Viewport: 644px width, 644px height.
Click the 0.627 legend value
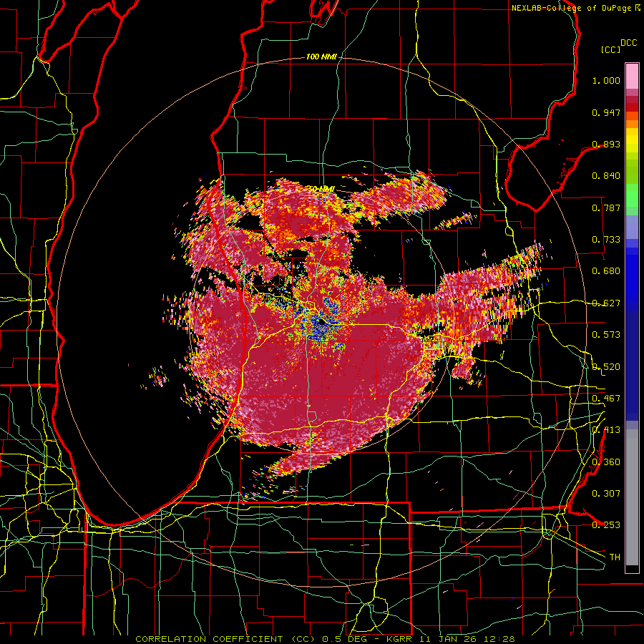pos(606,303)
